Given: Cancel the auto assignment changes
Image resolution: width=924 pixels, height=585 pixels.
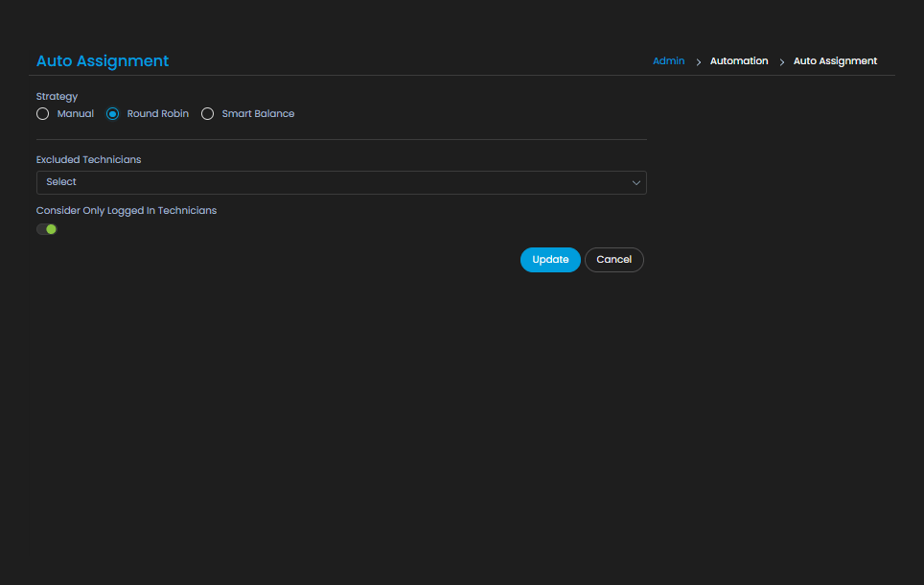Looking at the screenshot, I should click(614, 260).
